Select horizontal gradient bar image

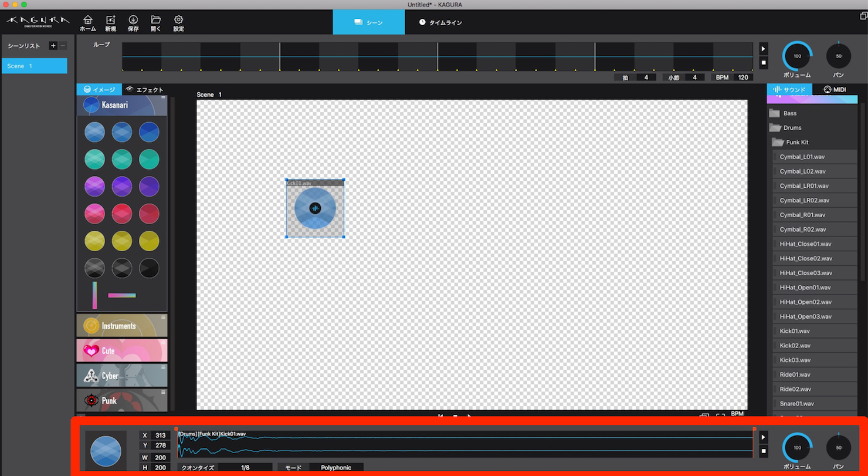pyautogui.click(x=122, y=295)
